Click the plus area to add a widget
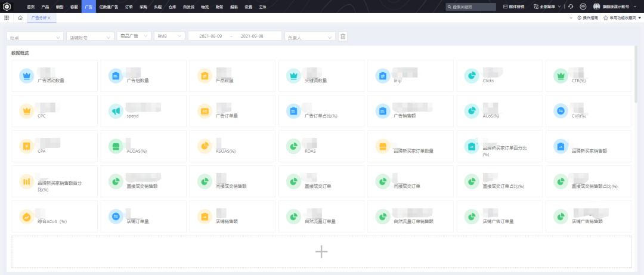The height and width of the screenshot is (275, 644). click(321, 252)
